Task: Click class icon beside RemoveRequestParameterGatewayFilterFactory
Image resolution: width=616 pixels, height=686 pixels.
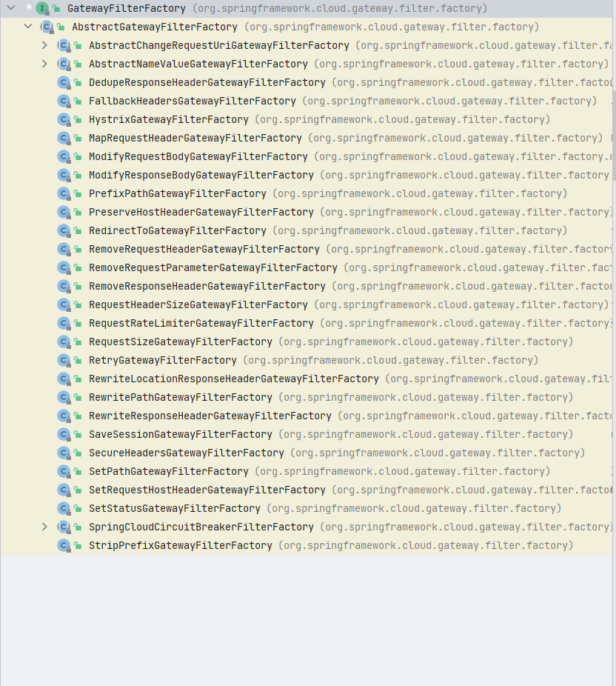Action: [x=64, y=267]
